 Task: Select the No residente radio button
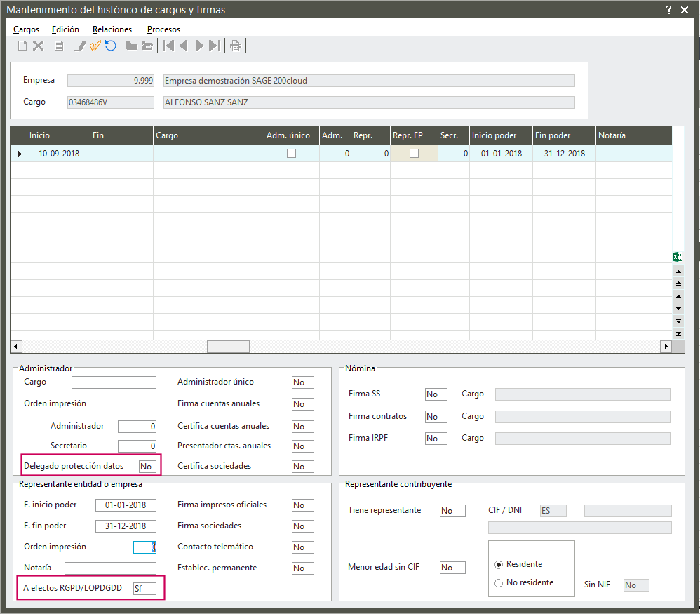pos(499,582)
